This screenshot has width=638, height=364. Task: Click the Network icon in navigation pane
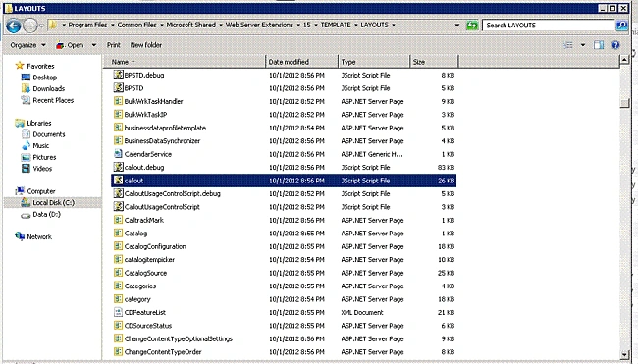[x=19, y=236]
